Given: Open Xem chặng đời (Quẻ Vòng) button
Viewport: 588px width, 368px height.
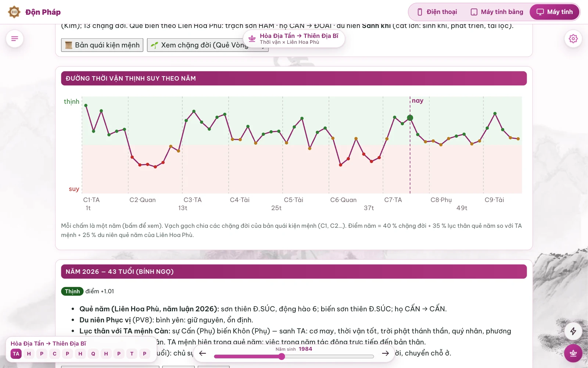Looking at the screenshot, I should pyautogui.click(x=208, y=45).
